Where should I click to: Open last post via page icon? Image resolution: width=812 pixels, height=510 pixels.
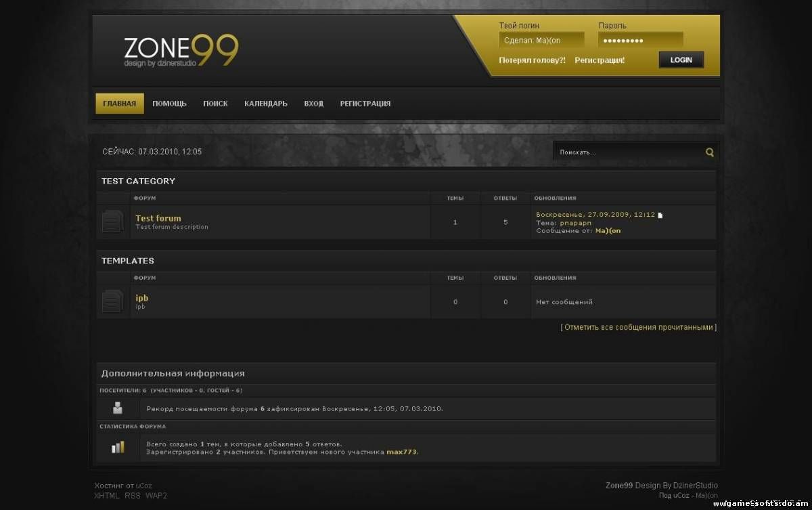tap(660, 215)
